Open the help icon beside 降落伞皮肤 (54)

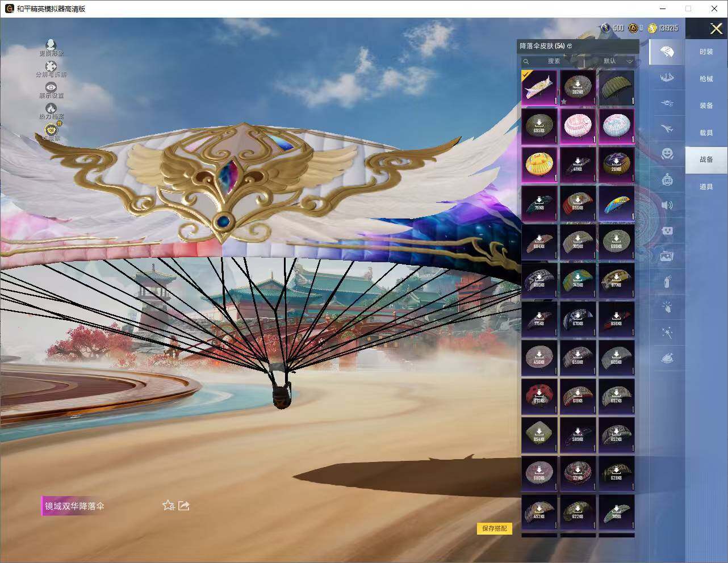(x=570, y=46)
